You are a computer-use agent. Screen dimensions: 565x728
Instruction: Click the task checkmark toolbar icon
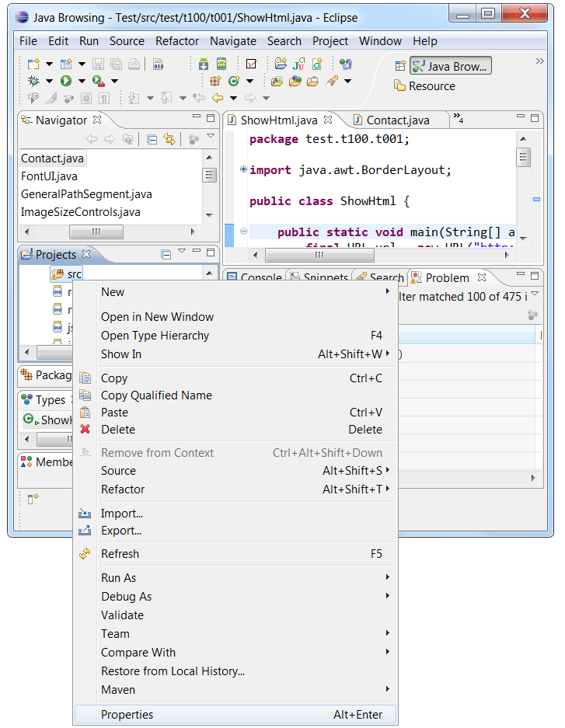[x=251, y=64]
